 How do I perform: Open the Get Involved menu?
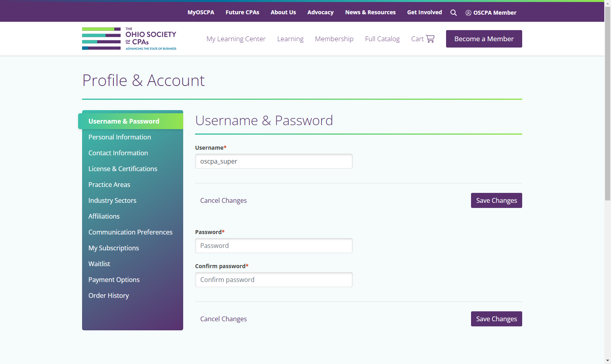[x=424, y=12]
